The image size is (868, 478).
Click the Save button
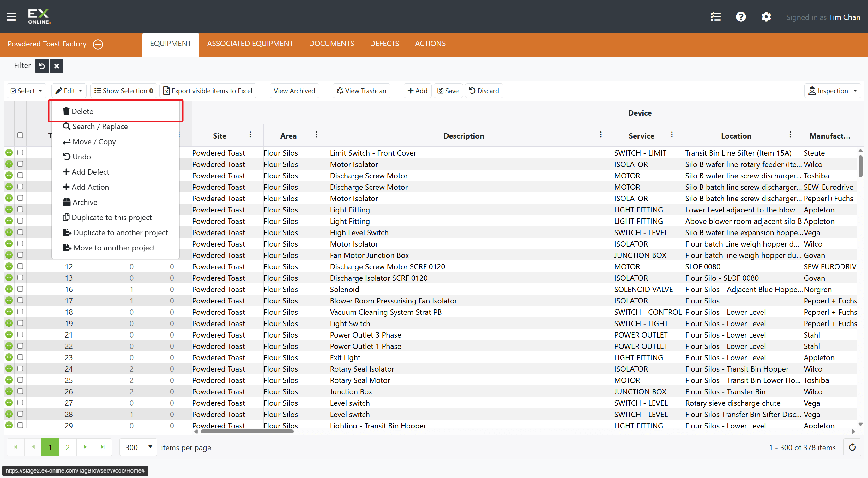coord(448,91)
